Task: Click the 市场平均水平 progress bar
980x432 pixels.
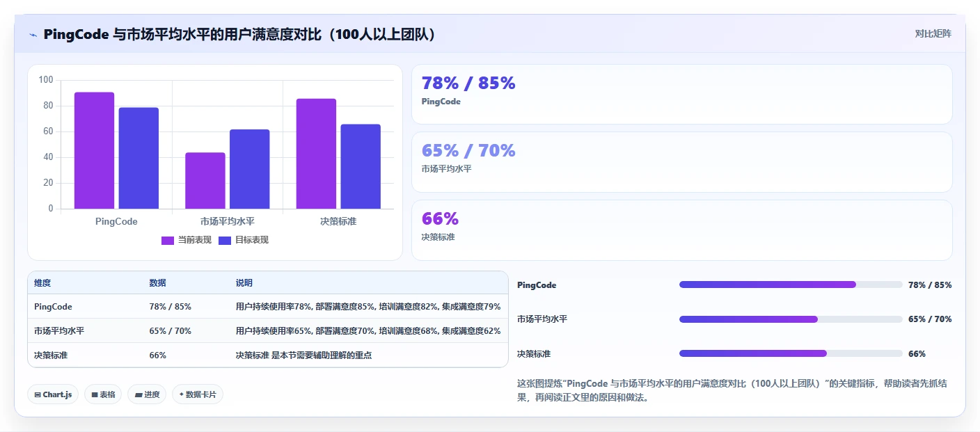Action: (x=791, y=319)
